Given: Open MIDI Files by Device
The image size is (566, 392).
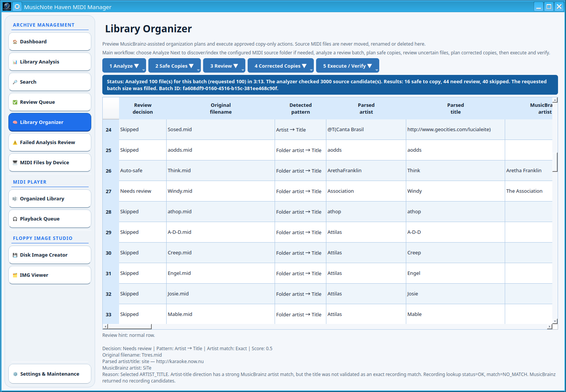Looking at the screenshot, I should (x=50, y=163).
